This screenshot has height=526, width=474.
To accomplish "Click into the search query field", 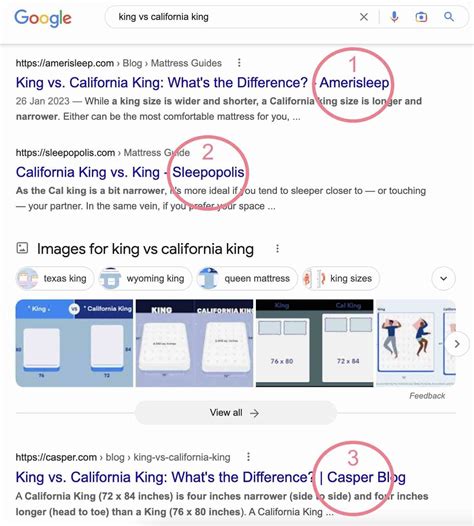I will (235, 17).
